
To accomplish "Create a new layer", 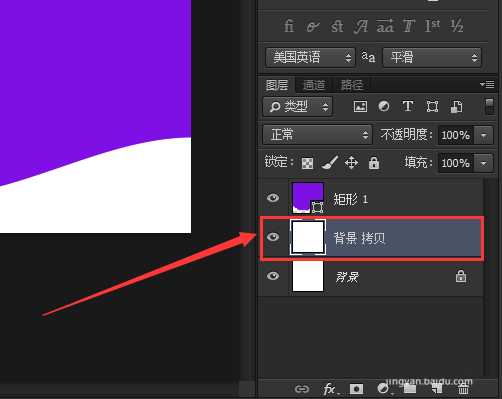I will [437, 389].
